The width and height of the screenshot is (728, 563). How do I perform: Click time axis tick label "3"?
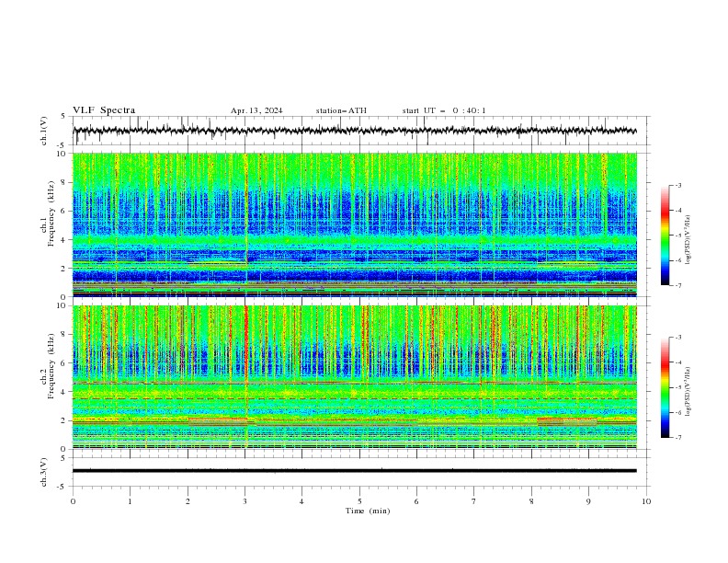coord(245,501)
